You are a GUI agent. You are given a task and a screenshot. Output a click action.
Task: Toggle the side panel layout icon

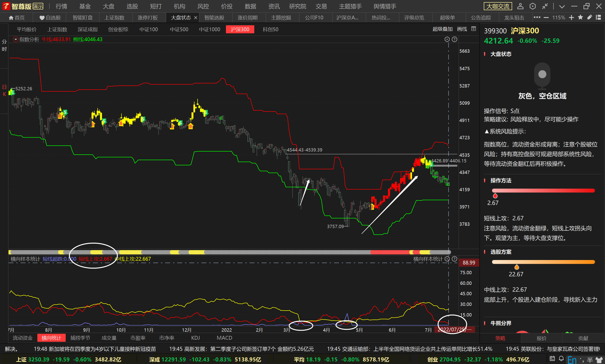[x=598, y=17]
